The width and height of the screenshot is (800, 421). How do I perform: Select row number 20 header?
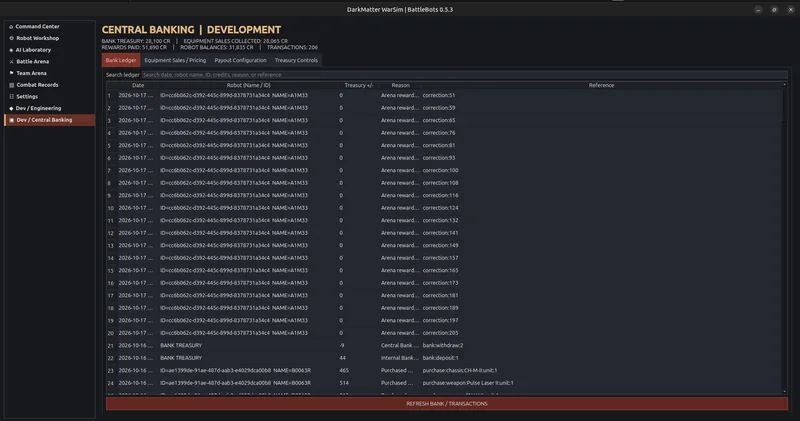click(111, 333)
